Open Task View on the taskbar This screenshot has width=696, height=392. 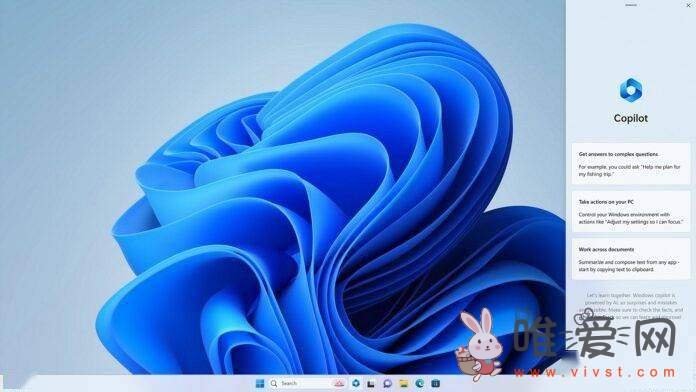tap(371, 383)
